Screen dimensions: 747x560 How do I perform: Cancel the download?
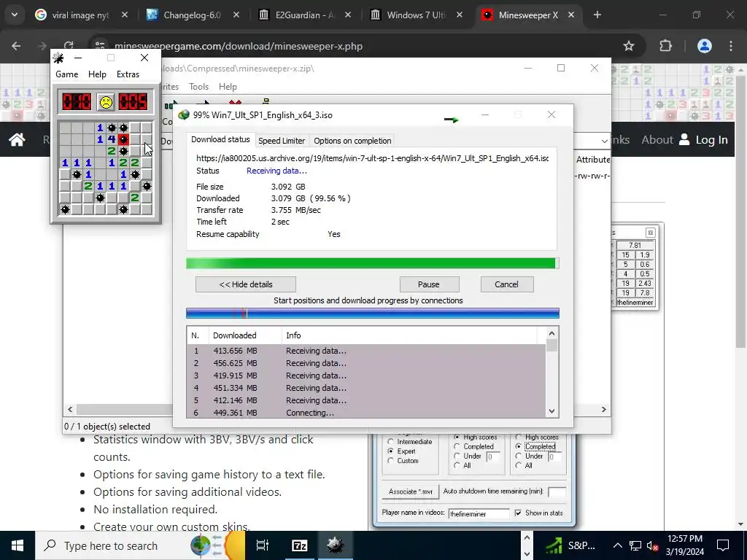506,284
